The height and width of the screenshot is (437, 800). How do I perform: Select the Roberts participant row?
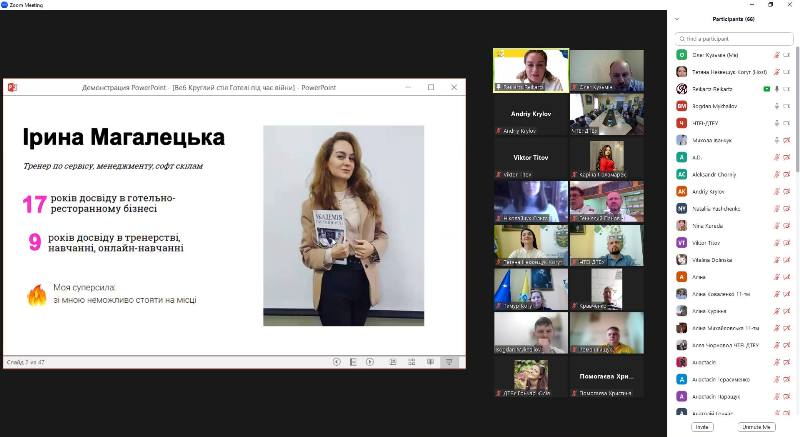pos(734,89)
